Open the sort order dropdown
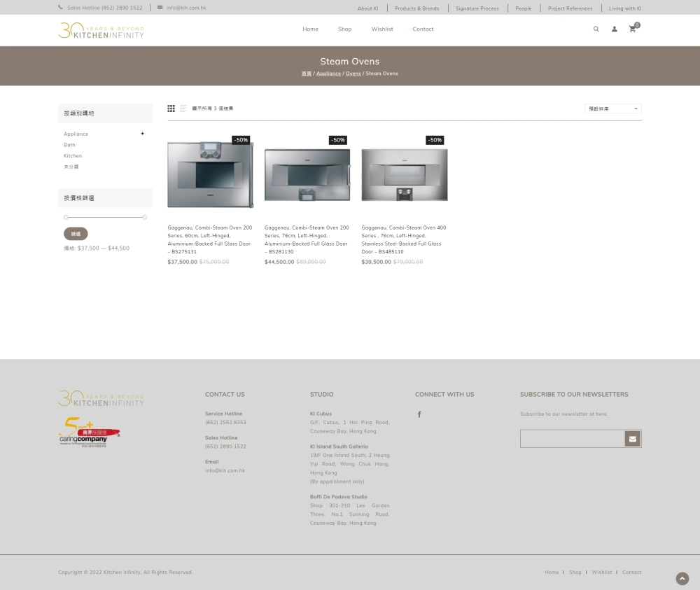Image resolution: width=700 pixels, height=590 pixels. 612,108
